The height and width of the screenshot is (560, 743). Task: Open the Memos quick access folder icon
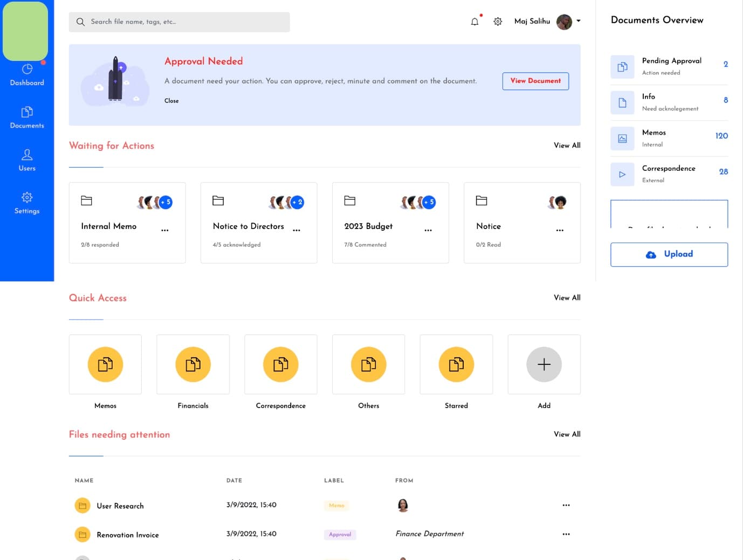pyautogui.click(x=105, y=364)
